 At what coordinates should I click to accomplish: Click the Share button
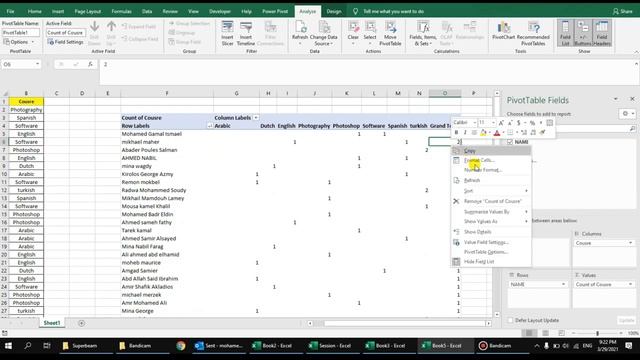(622, 11)
